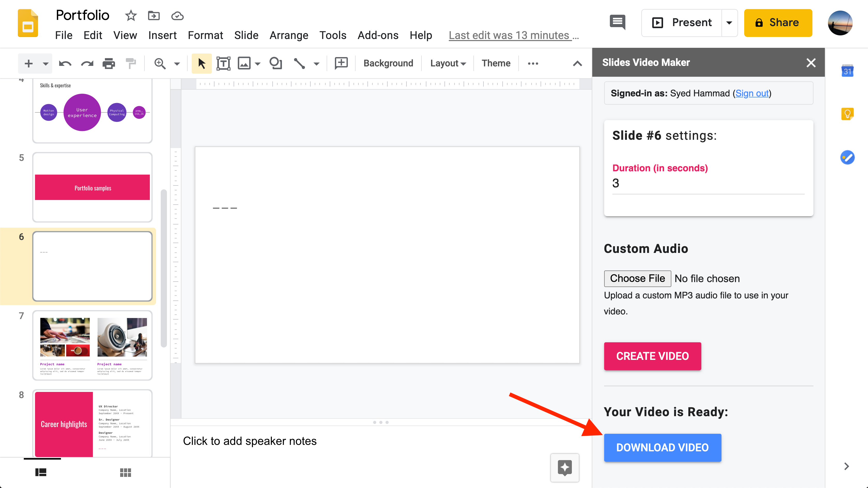Click the DOWNLOAD VIDEO button
Image resolution: width=868 pixels, height=488 pixels.
(662, 447)
